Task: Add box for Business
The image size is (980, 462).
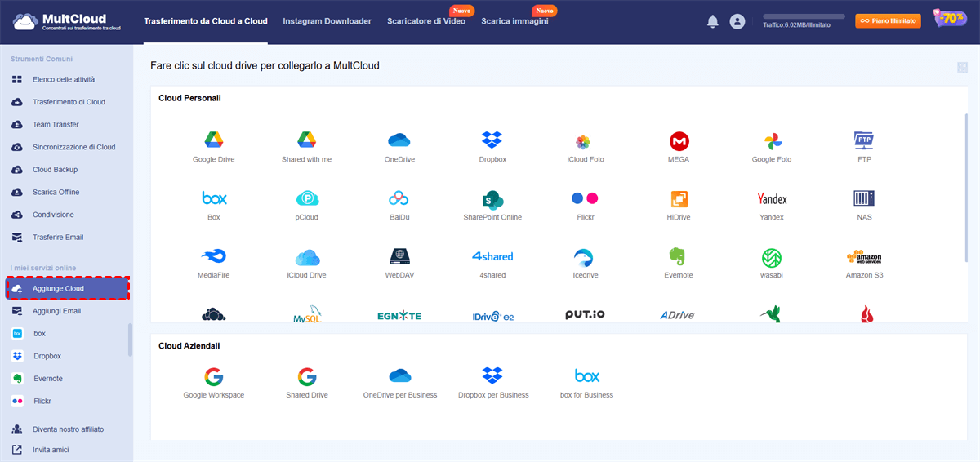Action: (586, 383)
